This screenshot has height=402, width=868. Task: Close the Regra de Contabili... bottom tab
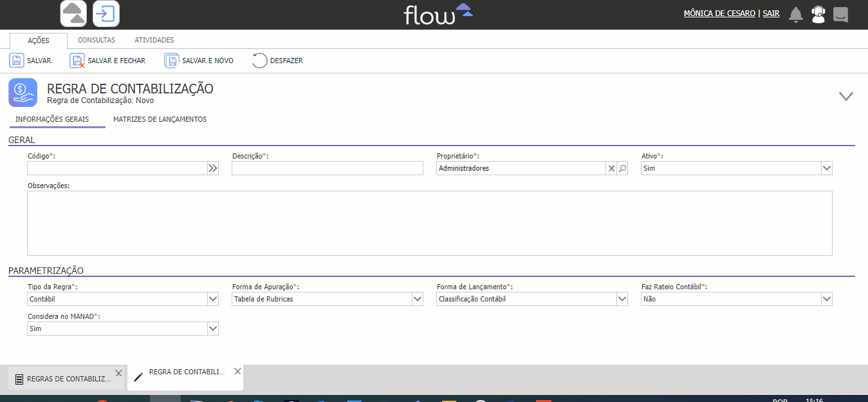point(237,371)
